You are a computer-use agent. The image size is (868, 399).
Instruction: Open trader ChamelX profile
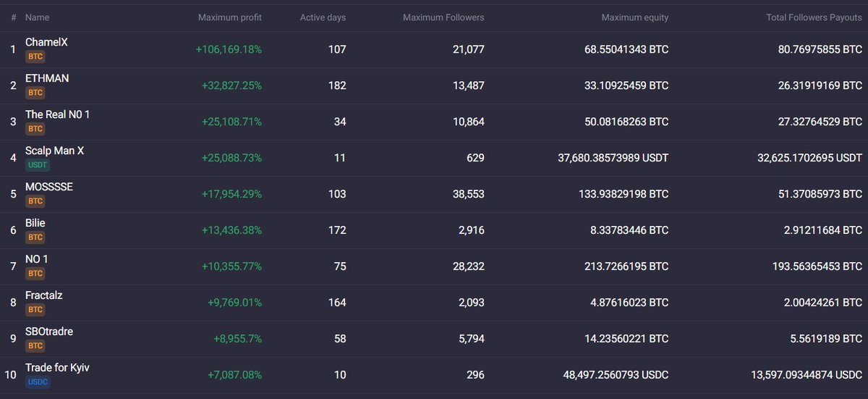pyautogui.click(x=46, y=43)
